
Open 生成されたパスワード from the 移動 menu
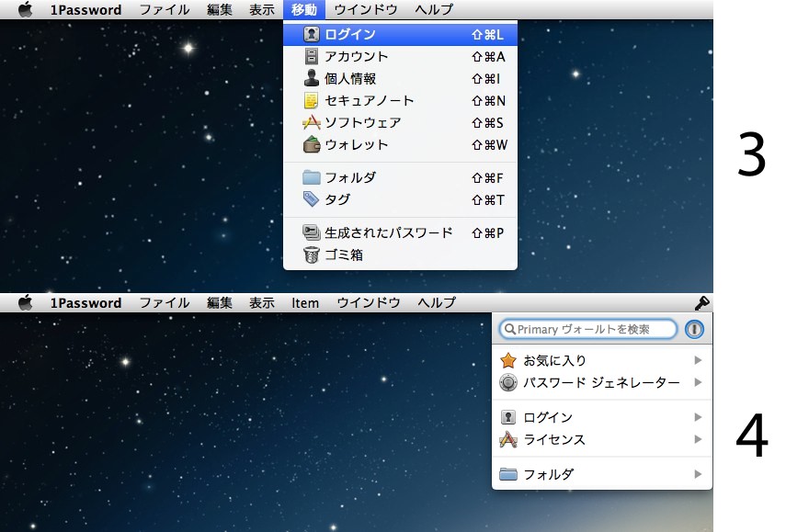tap(400, 232)
